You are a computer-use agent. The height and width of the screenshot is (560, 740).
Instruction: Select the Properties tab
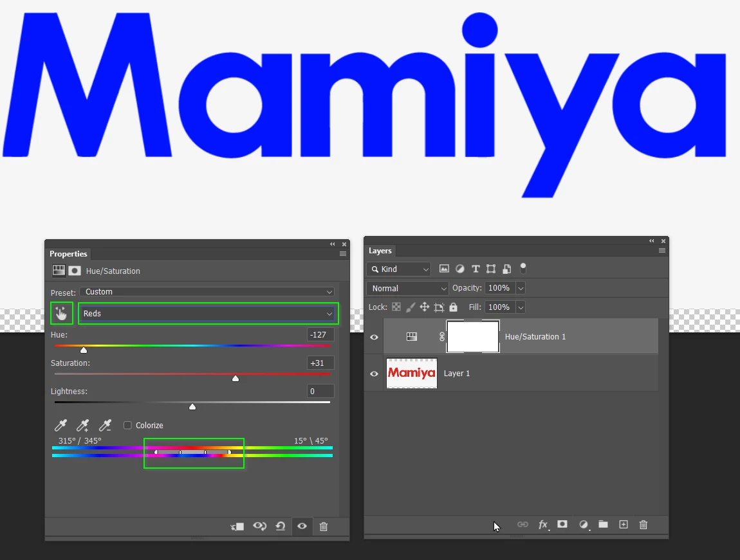[x=68, y=253]
